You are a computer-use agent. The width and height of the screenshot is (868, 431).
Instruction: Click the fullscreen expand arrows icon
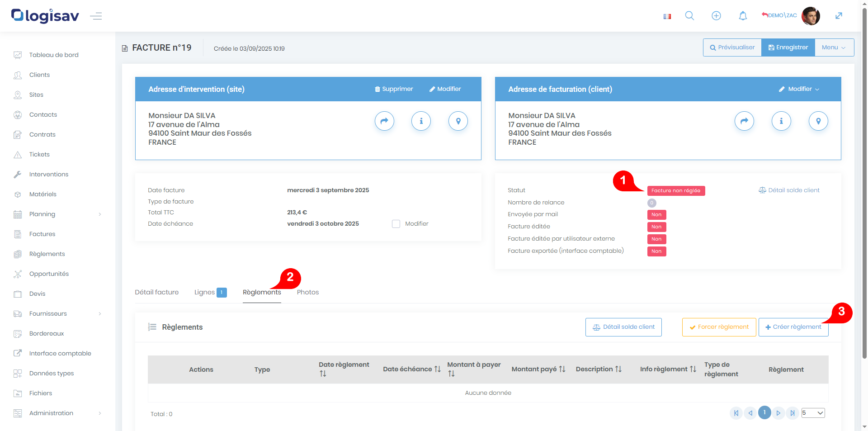[x=839, y=16]
